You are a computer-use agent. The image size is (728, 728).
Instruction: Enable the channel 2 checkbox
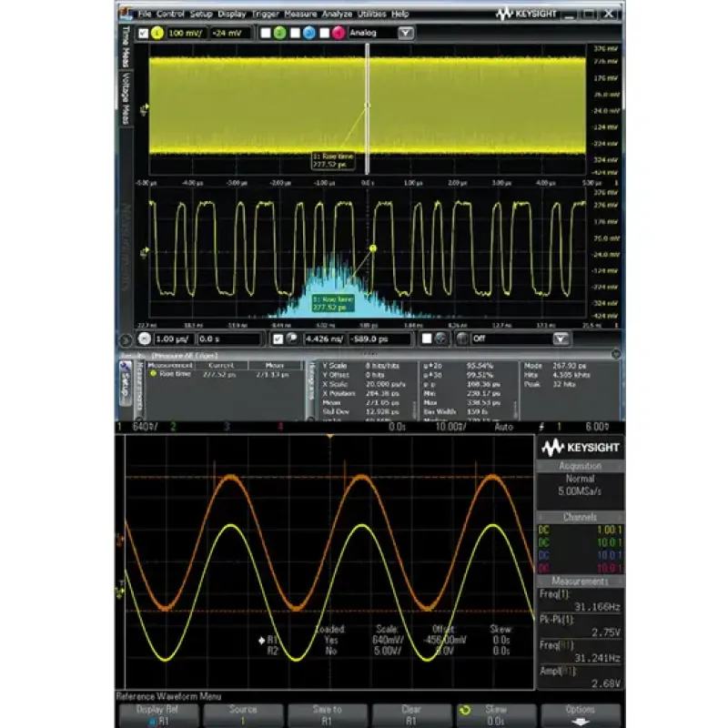tap(266, 33)
